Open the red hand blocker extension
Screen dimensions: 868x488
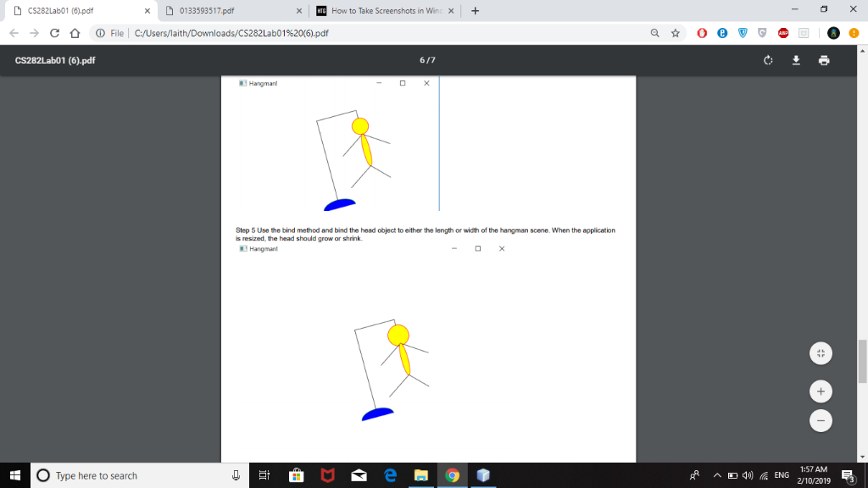pos(702,33)
